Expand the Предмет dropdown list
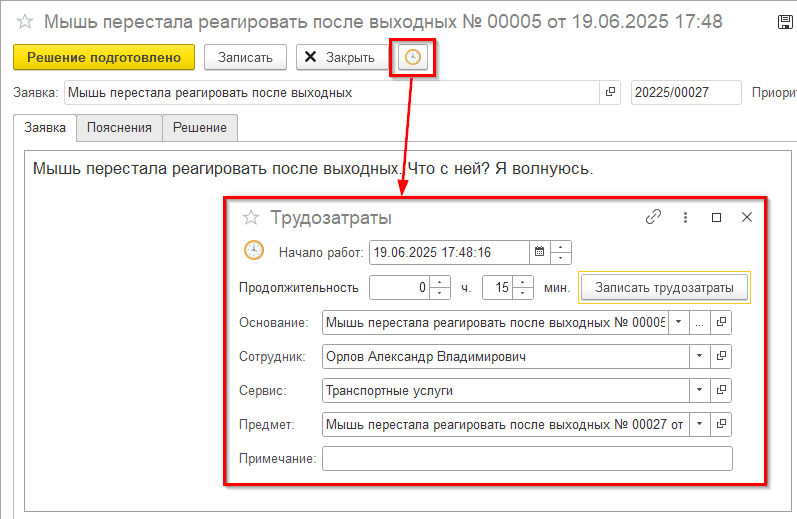Viewport: 797px width, 519px height. pos(699,424)
